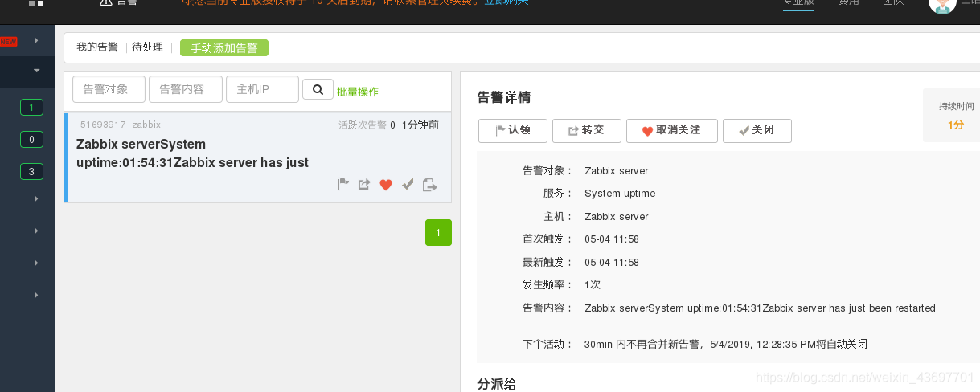The height and width of the screenshot is (392, 980).
Task: Focus the 告警对象 filter field
Action: pos(109,89)
